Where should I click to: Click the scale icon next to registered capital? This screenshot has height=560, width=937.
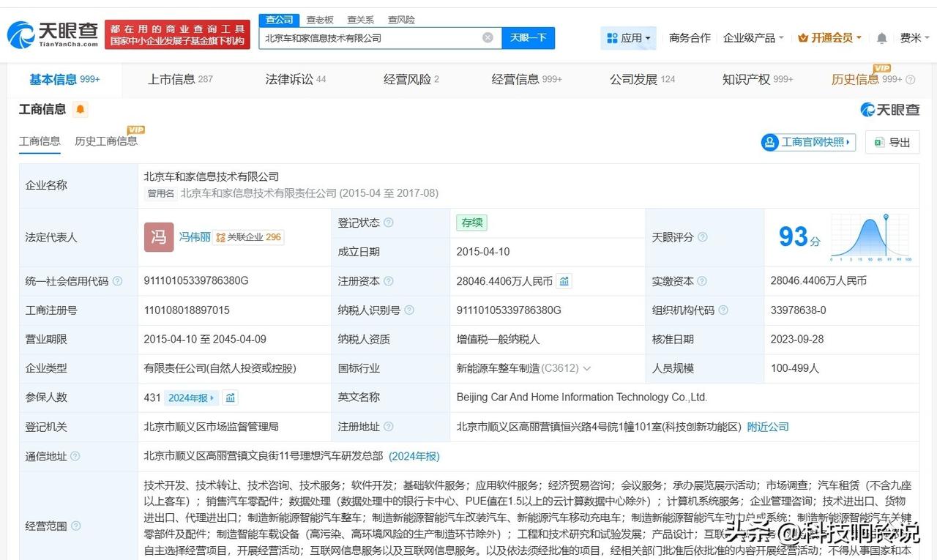click(563, 280)
